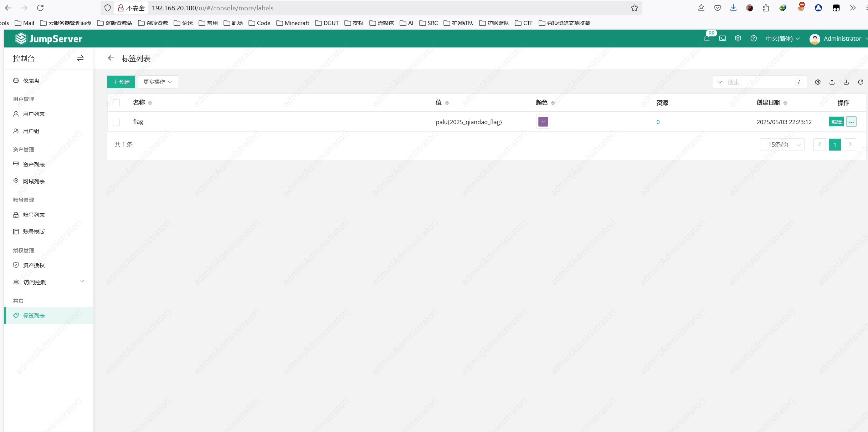Select all rows with header checkbox
868x432 pixels.
tap(116, 103)
